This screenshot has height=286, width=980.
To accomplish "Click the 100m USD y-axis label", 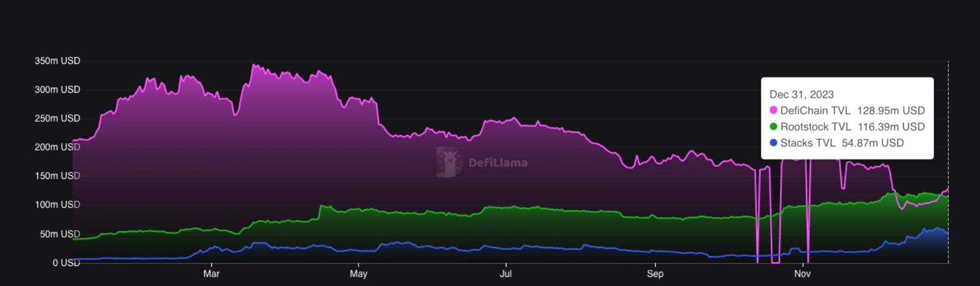I will point(57,205).
